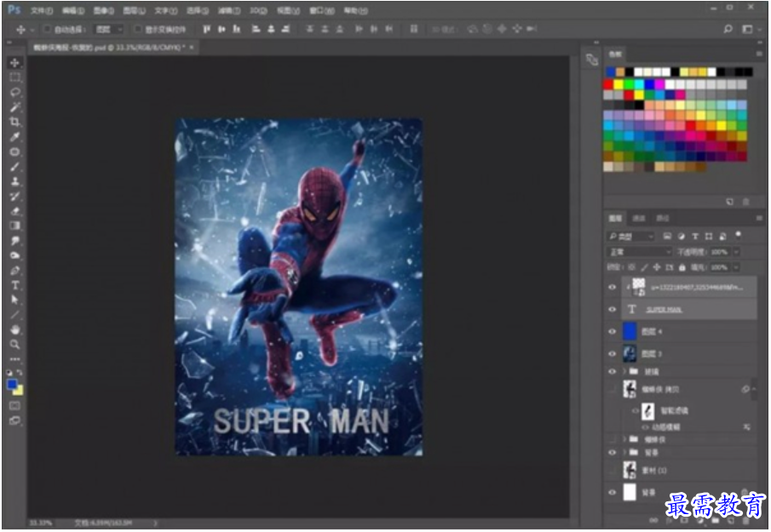
Task: Toggle visibility of the 动感模糊 filter
Action: pos(645,427)
